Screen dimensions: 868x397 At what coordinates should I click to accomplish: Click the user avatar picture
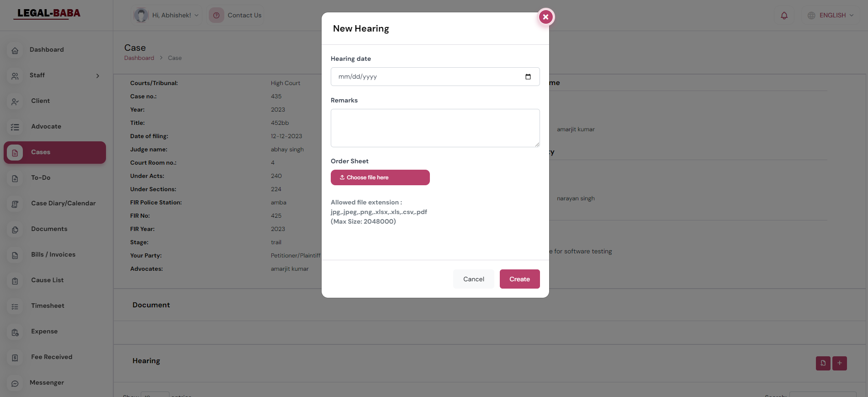click(141, 16)
